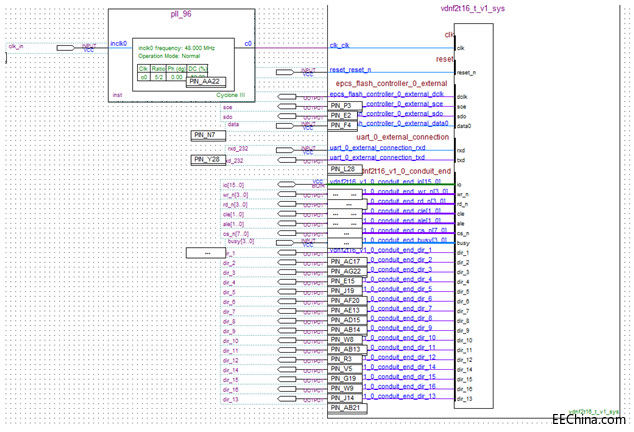Screen dimensions: 634x432
Task: Select the sce output pin symbol
Action: point(287,107)
